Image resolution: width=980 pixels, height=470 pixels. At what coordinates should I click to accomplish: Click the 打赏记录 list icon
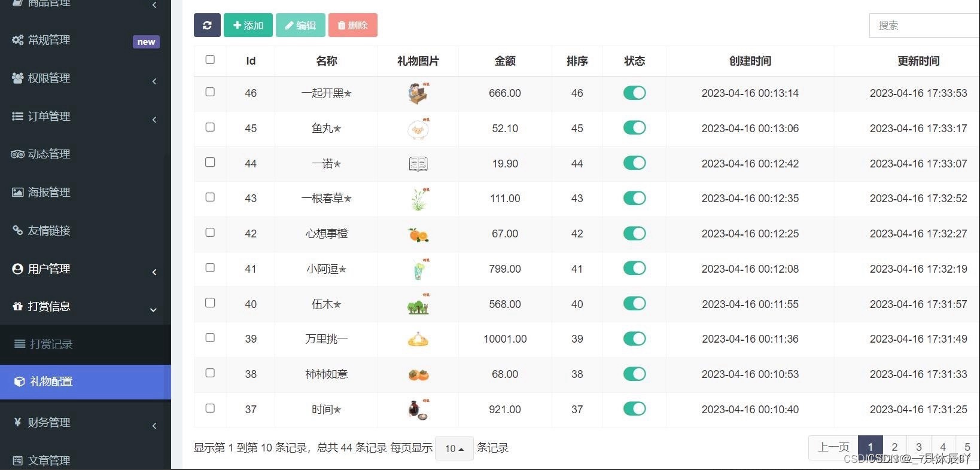20,344
